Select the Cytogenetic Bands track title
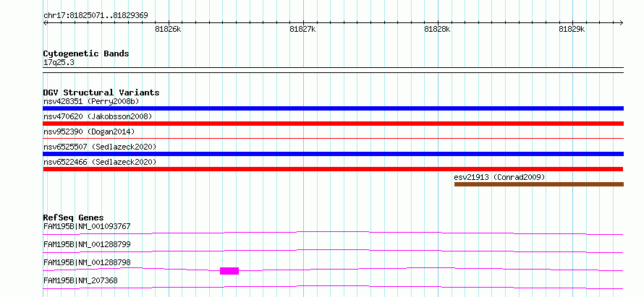 pyautogui.click(x=86, y=53)
